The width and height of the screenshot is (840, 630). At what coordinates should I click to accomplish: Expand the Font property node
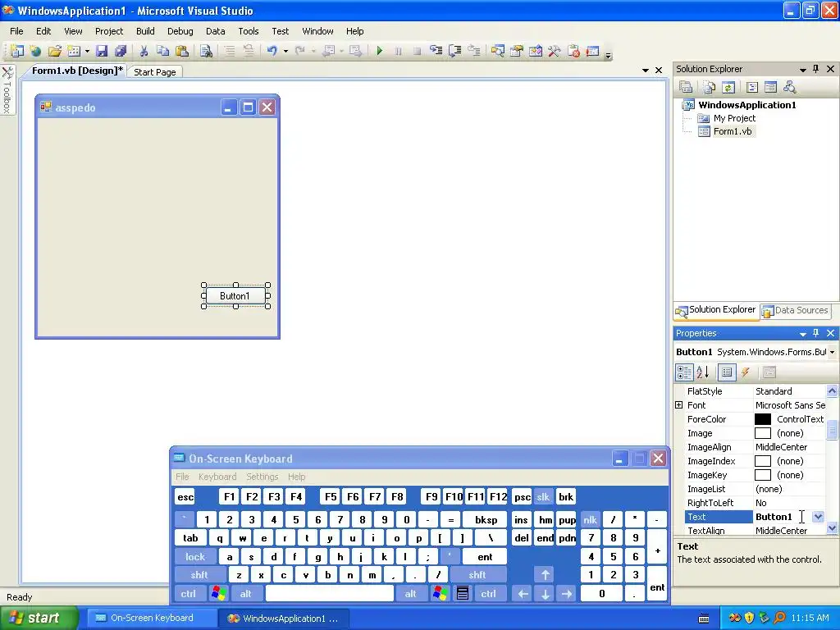(x=679, y=405)
